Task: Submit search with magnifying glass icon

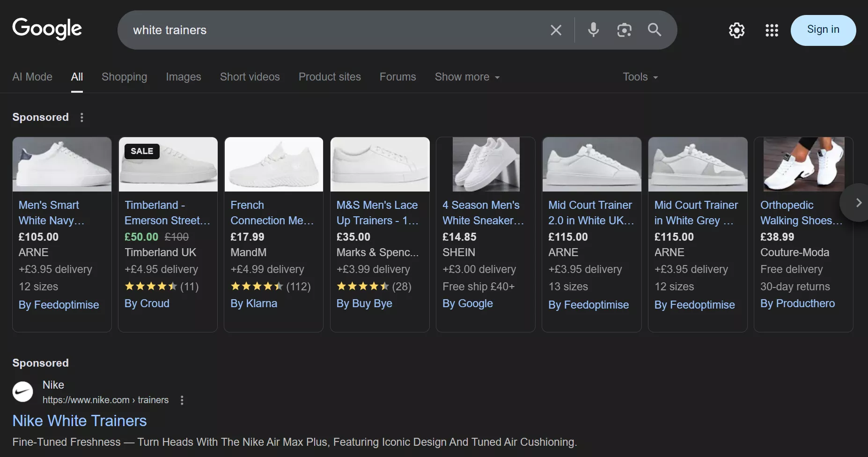Action: tap(655, 30)
